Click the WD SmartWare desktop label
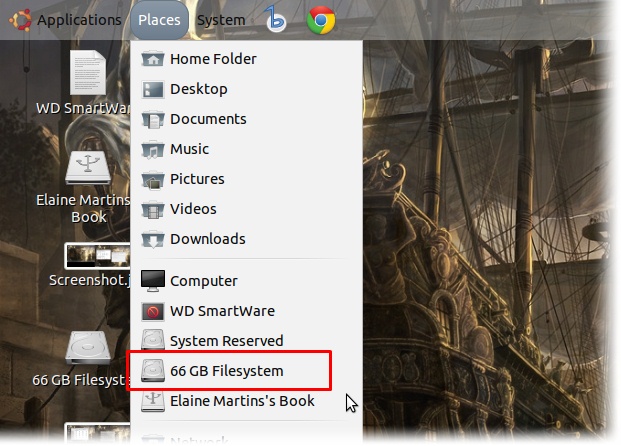 click(83, 109)
